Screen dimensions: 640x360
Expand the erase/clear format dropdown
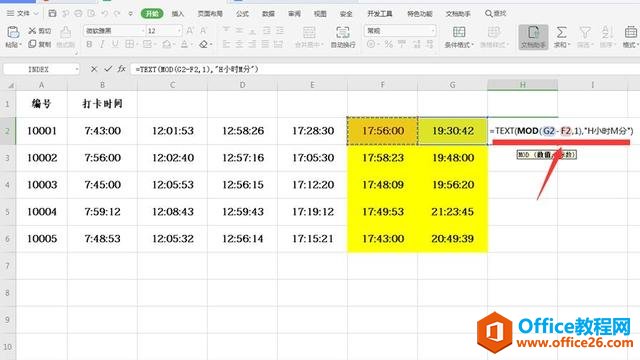[x=211, y=44]
